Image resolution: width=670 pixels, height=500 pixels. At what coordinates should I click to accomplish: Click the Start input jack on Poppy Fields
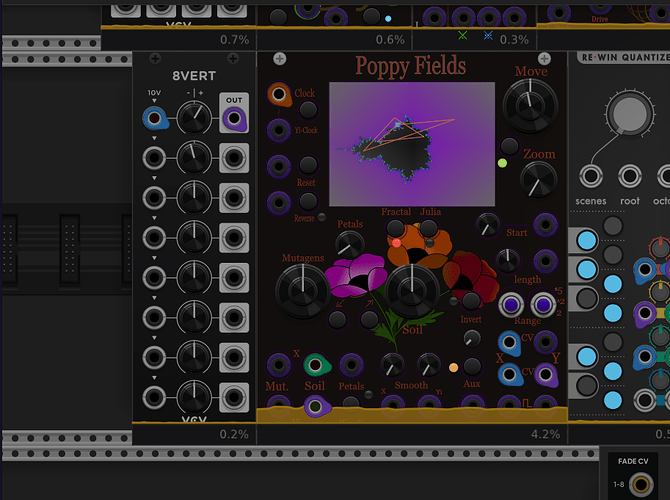(545, 225)
